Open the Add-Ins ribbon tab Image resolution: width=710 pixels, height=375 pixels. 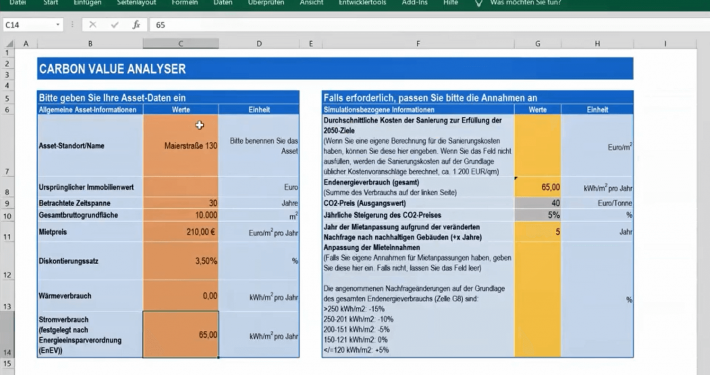[x=414, y=3]
